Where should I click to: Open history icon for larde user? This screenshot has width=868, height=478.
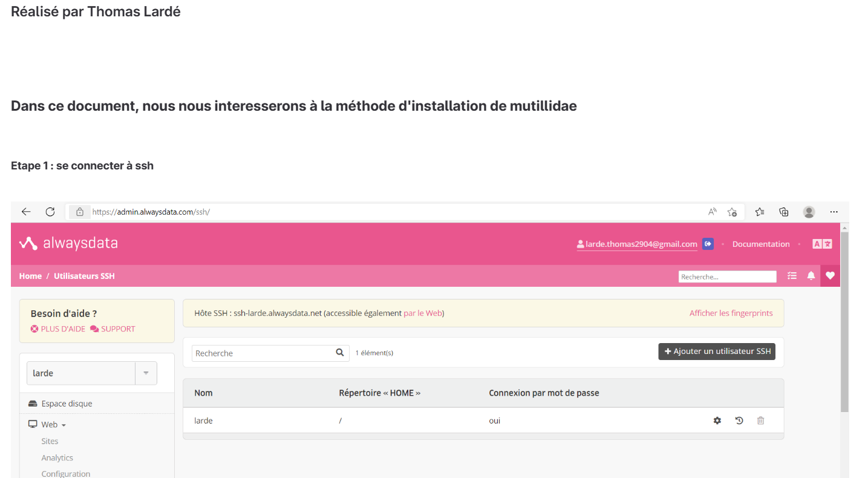739,421
